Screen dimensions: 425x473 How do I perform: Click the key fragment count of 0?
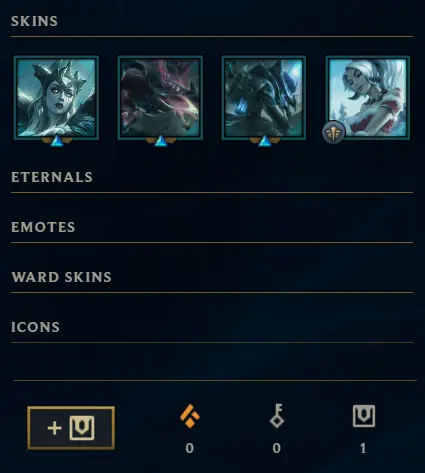[x=276, y=448]
